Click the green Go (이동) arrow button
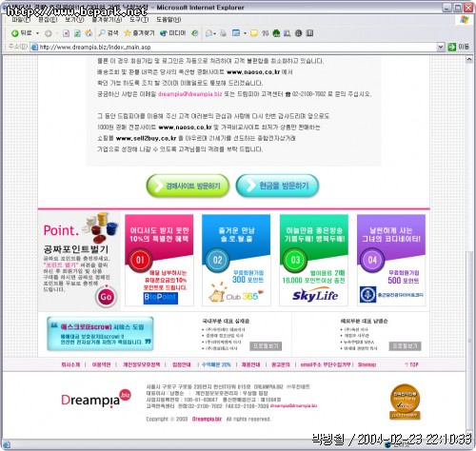 (x=458, y=47)
